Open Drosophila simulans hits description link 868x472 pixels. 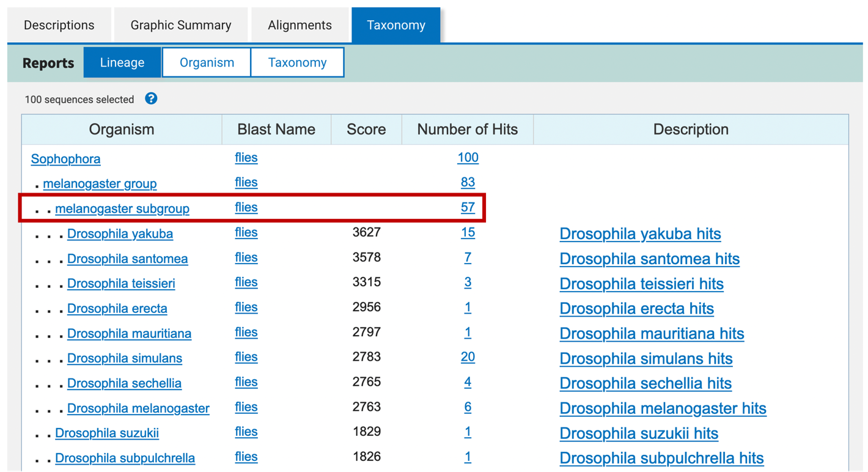[646, 359]
